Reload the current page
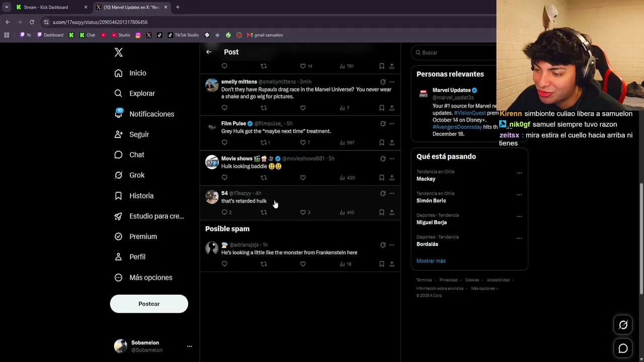 coord(32,22)
